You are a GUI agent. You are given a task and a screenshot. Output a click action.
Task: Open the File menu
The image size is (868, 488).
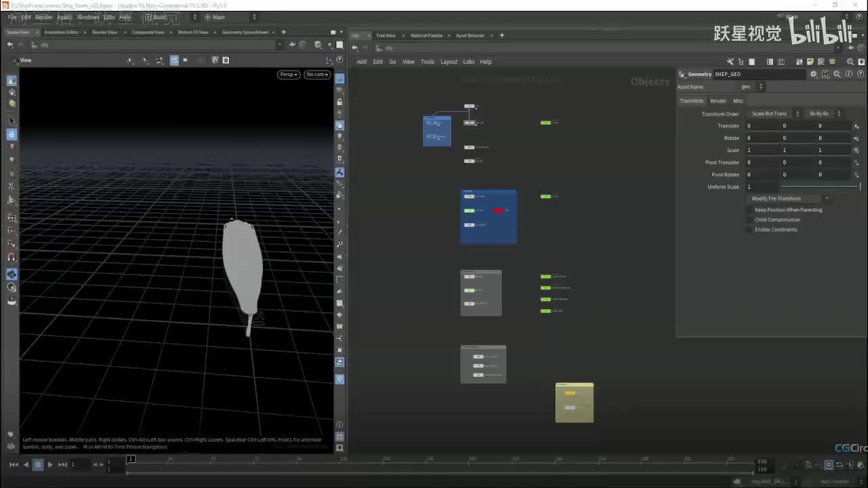tap(12, 17)
